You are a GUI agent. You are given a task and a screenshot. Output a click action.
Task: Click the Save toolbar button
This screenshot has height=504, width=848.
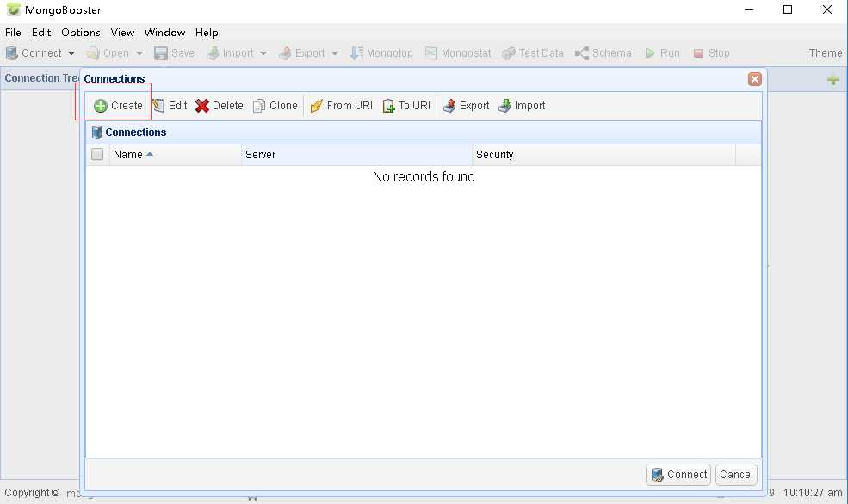(x=174, y=53)
